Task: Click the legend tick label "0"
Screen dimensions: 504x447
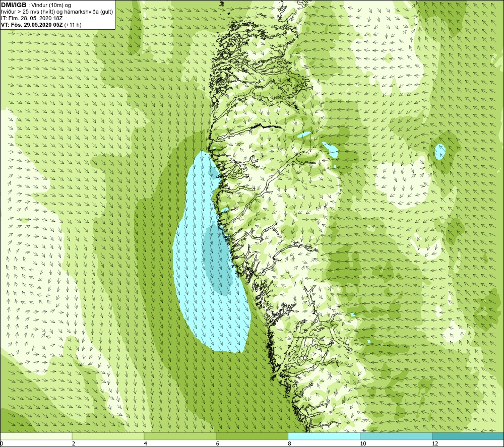Action: pyautogui.click(x=2, y=443)
